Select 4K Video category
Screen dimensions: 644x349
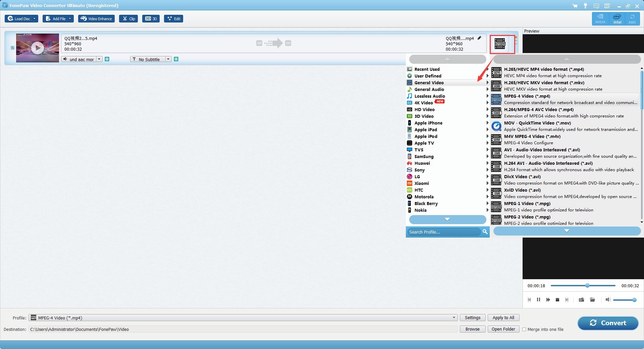(x=447, y=103)
